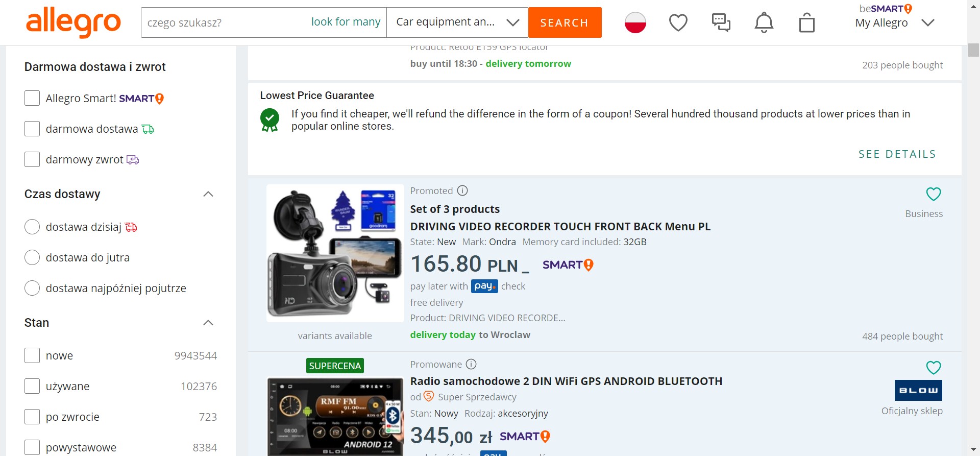Image resolution: width=980 pixels, height=456 pixels.
Task: Click the orange SEARCH button
Action: (565, 22)
